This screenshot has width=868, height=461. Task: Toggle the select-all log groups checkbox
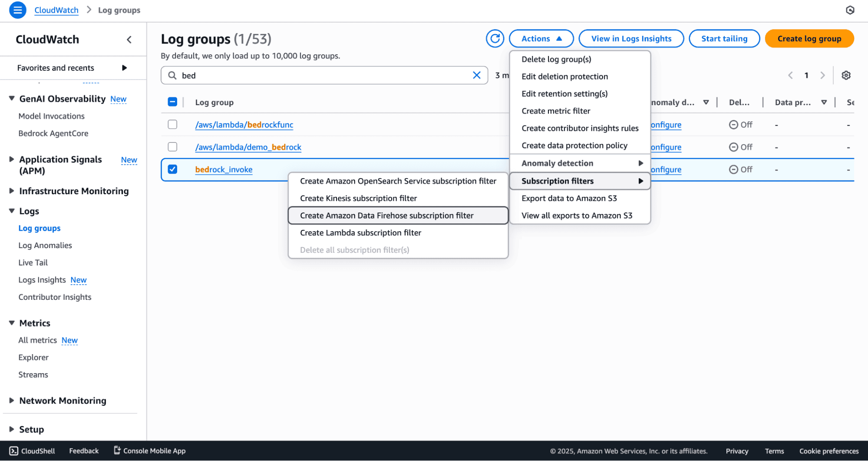tap(172, 101)
